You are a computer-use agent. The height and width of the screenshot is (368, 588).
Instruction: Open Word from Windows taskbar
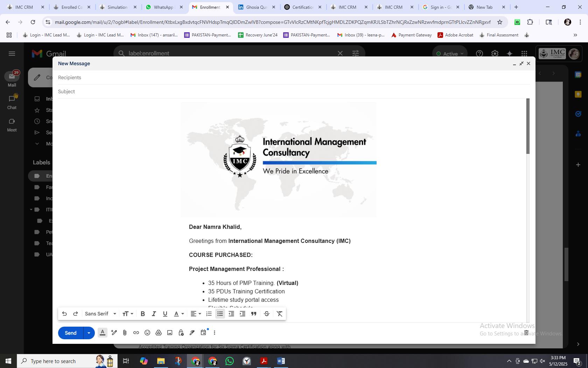point(281,361)
